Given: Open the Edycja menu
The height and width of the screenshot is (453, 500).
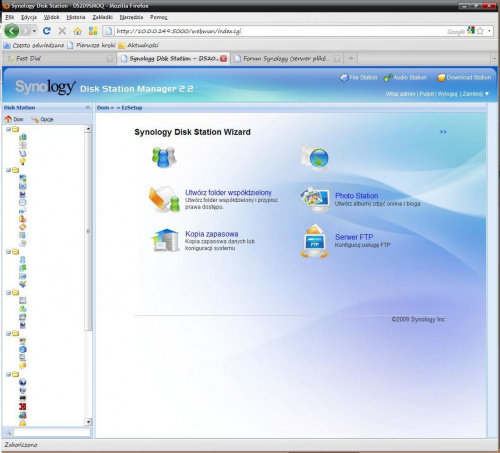Looking at the screenshot, I should pyautogui.click(x=29, y=17).
